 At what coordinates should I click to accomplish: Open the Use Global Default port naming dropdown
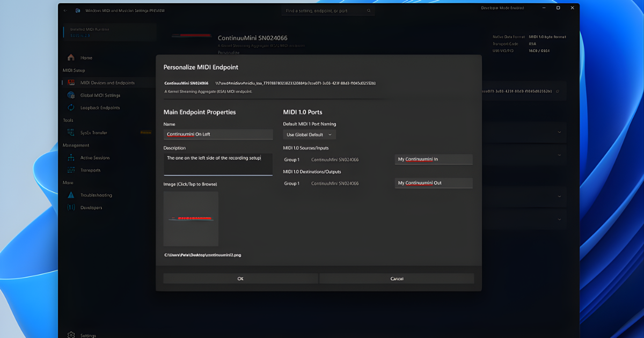click(310, 135)
